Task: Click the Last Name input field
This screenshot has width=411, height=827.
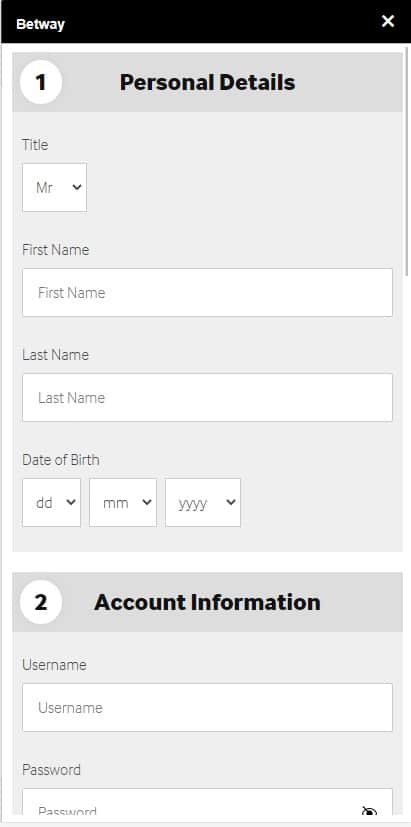Action: [x=207, y=398]
